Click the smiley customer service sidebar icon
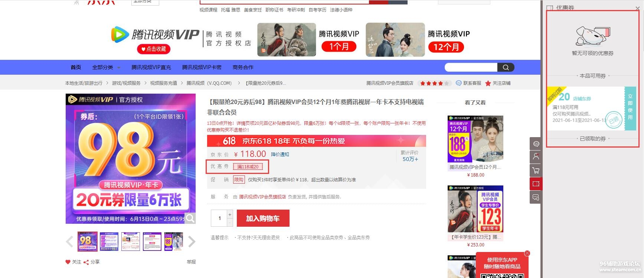 536,143
